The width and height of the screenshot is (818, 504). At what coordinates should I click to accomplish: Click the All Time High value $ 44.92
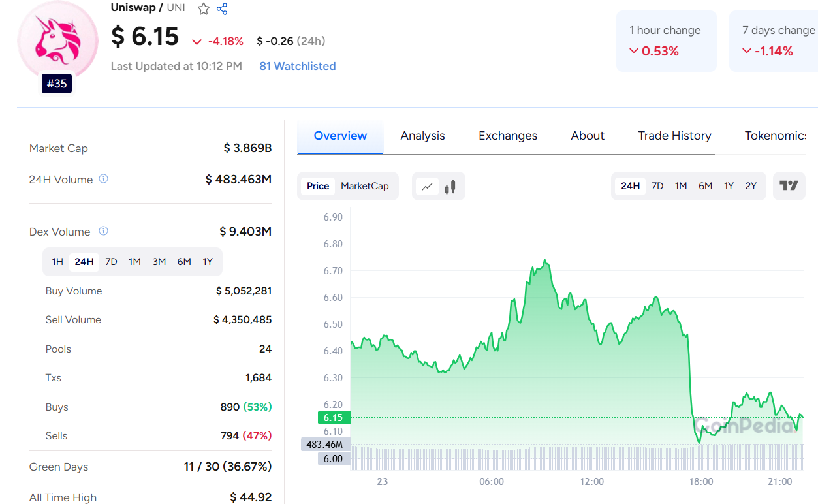pyautogui.click(x=251, y=497)
